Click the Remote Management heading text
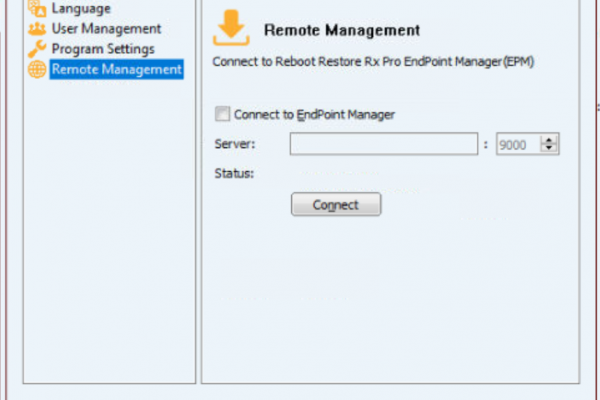Viewport: 600px width, 400px height. tap(342, 30)
